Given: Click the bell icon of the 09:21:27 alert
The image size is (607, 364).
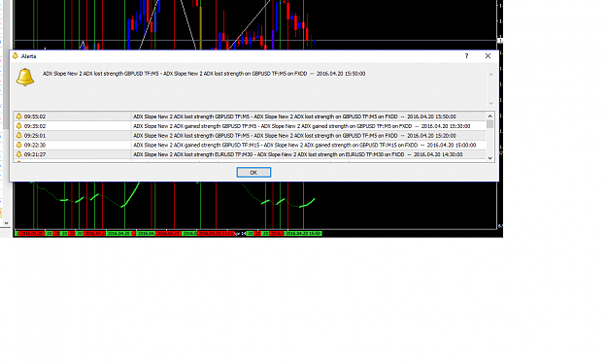Looking at the screenshot, I should (x=18, y=154).
